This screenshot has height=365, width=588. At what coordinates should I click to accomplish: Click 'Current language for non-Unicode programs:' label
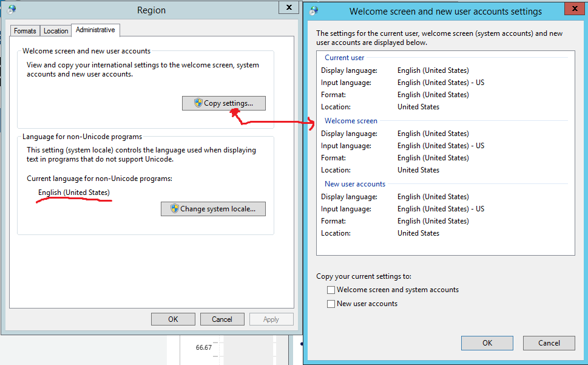point(100,179)
